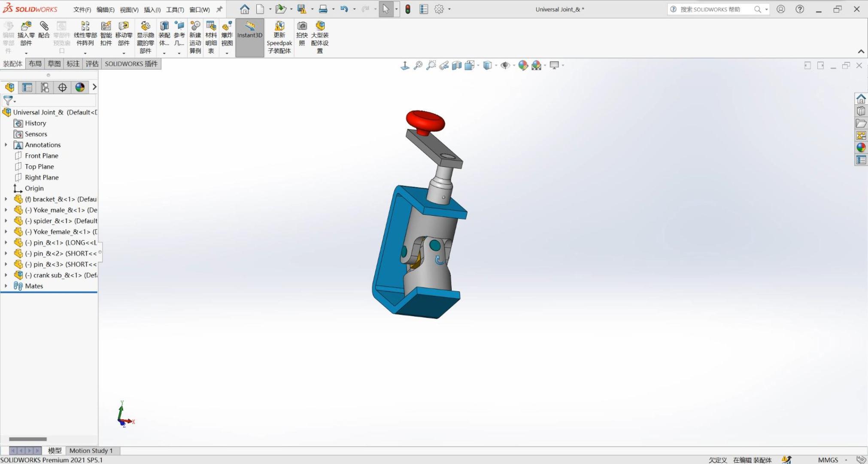Expand the bracket_&<1> component node

(6, 199)
